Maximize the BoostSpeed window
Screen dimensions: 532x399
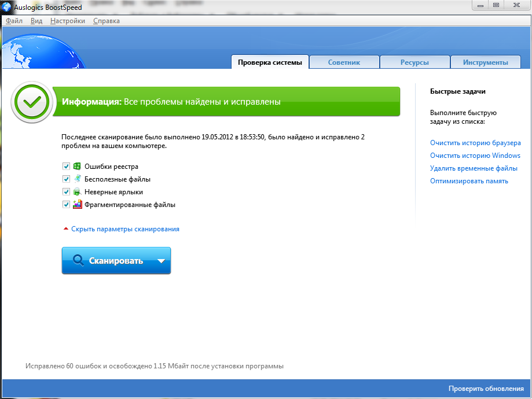point(496,5)
